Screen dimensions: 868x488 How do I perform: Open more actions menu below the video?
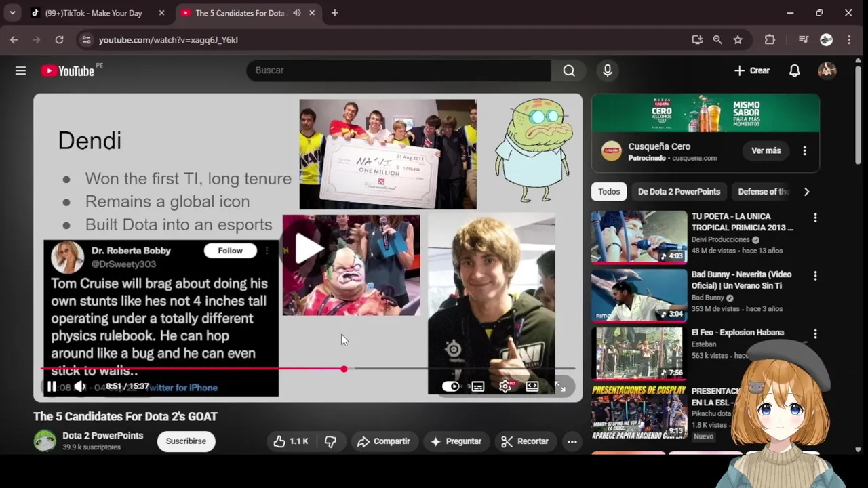[572, 441]
